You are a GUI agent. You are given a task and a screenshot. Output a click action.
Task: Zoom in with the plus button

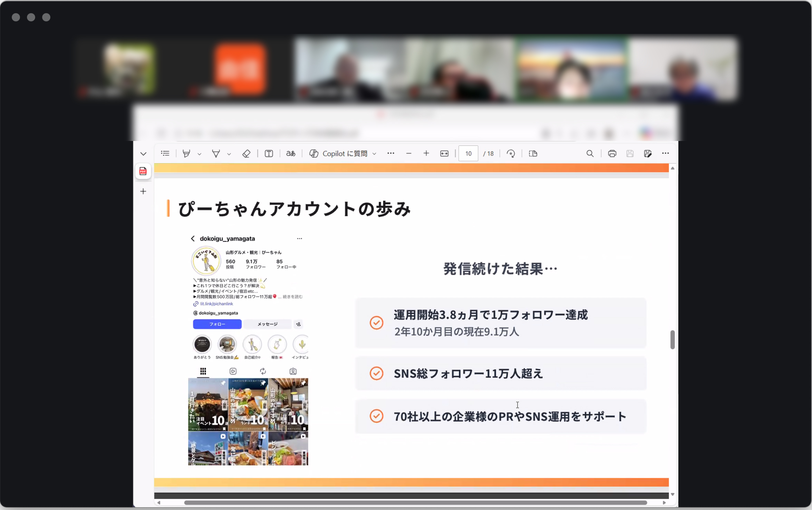tap(426, 153)
